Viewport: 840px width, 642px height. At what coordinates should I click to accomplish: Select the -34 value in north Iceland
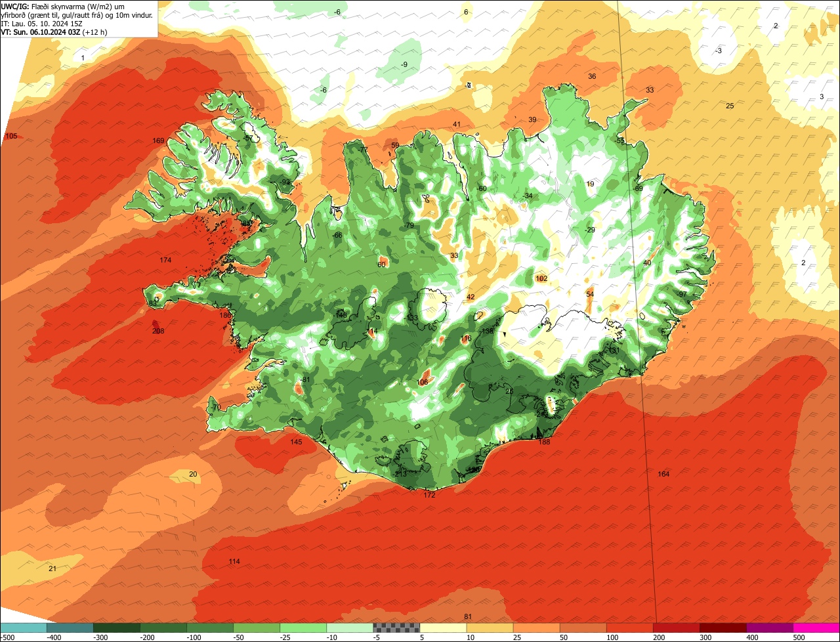click(x=528, y=196)
